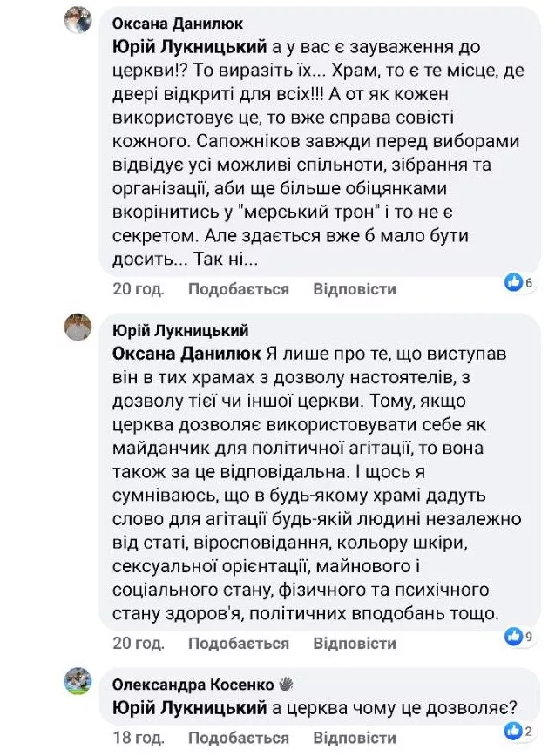Reply to Оксана Данилюк's comment via Відповісти

click(355, 288)
